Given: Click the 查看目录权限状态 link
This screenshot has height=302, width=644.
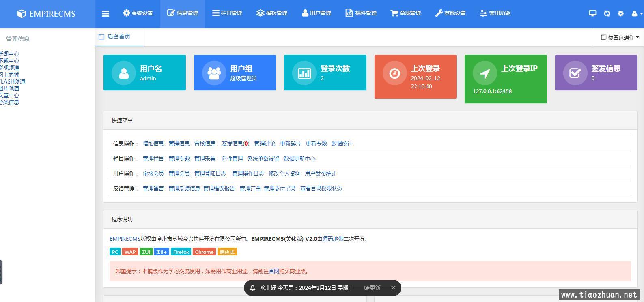Looking at the screenshot, I should [321, 188].
